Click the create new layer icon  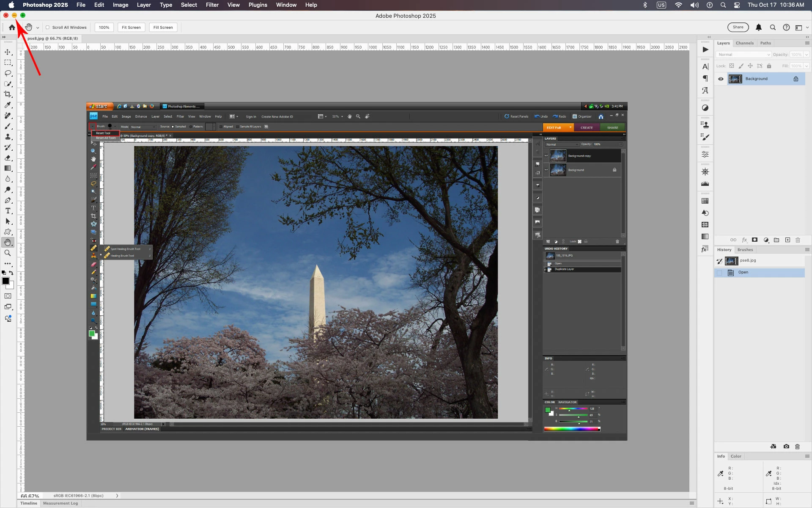point(787,240)
